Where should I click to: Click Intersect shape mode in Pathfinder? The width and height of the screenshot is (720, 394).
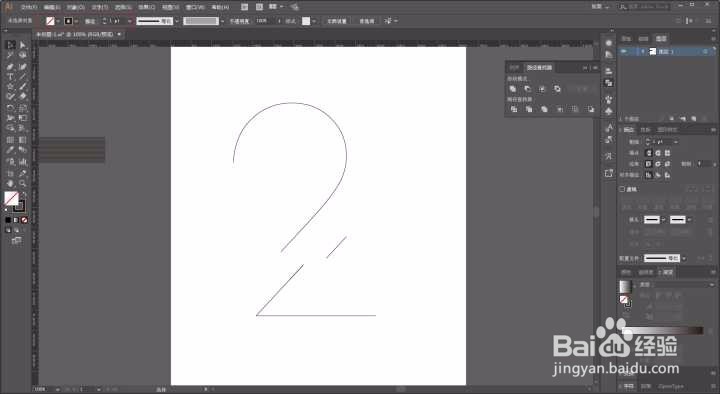point(542,89)
